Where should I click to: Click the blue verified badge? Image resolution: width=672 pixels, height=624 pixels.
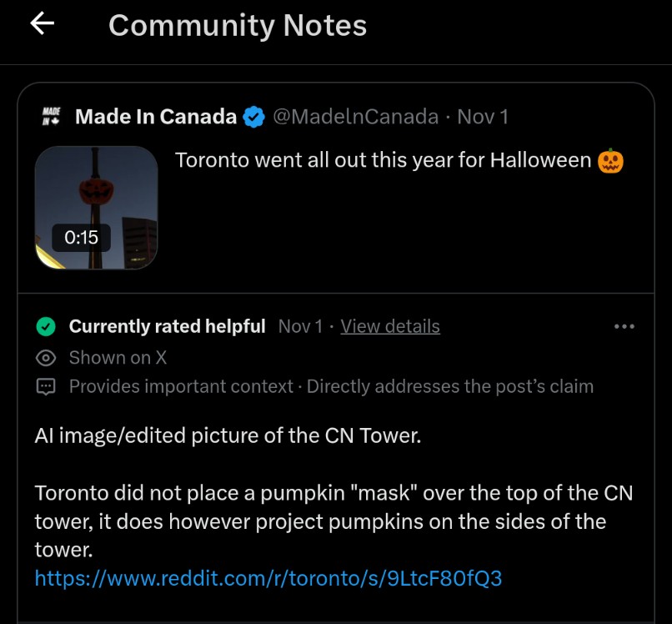click(253, 118)
